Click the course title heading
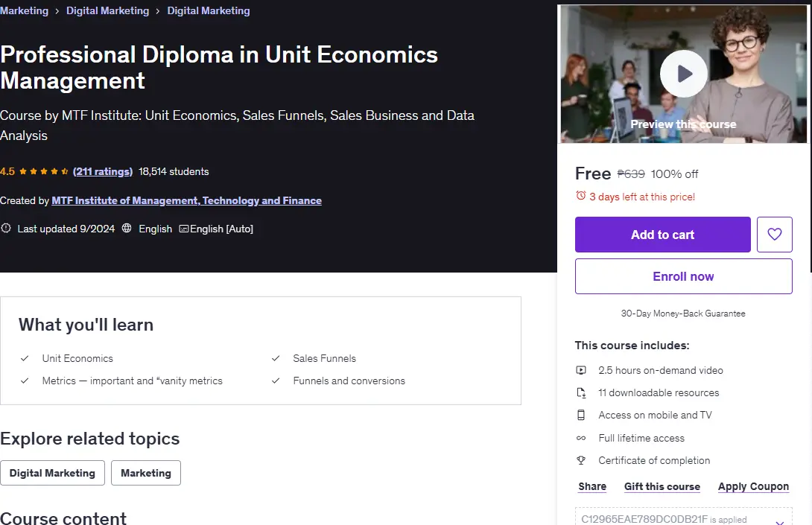The width and height of the screenshot is (812, 525). (x=219, y=68)
